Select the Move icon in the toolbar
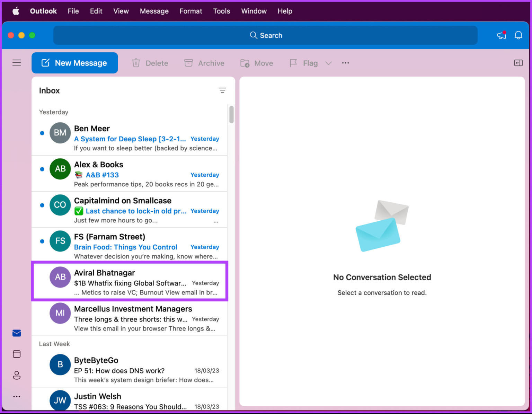 (256, 63)
